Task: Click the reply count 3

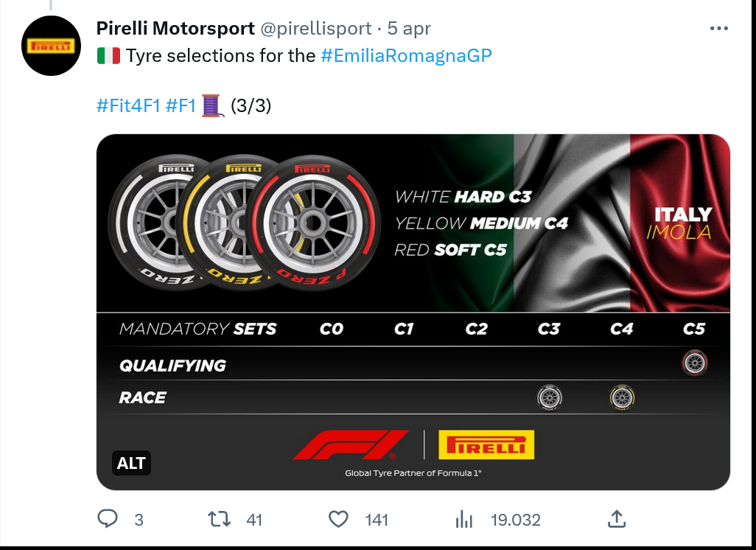Action: click(139, 520)
